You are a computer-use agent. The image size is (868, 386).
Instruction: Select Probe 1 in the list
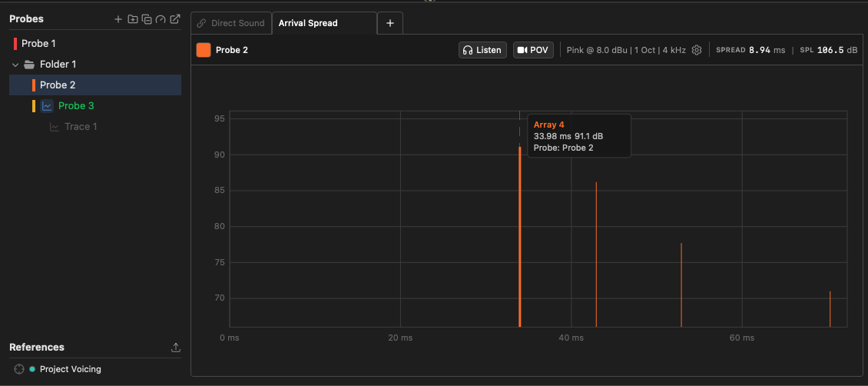[95, 43]
